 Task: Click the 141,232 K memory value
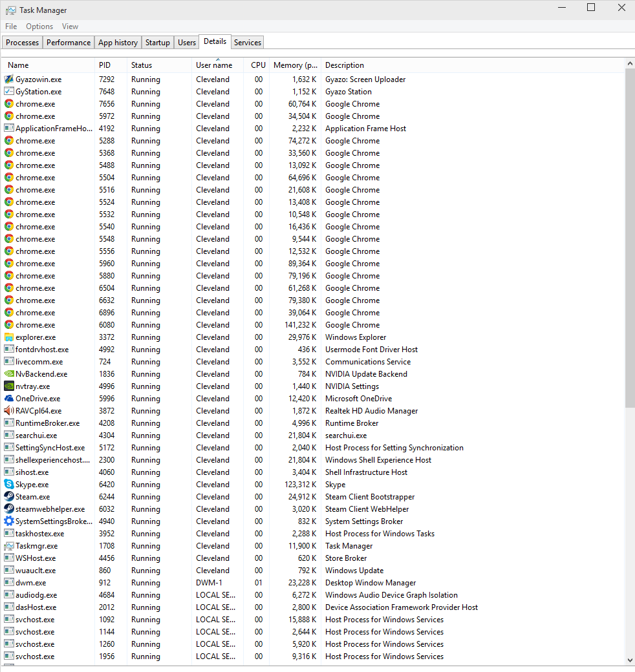[x=301, y=325]
